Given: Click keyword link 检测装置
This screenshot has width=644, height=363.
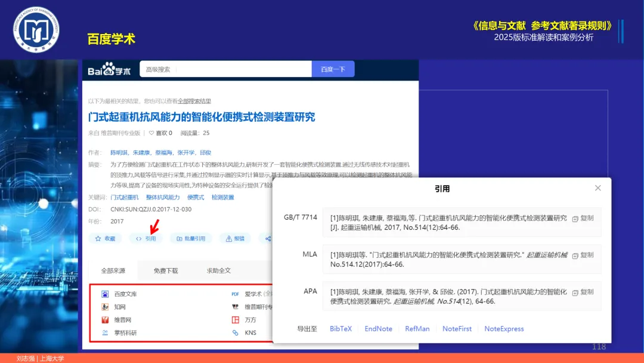Looking at the screenshot, I should pos(222,198).
